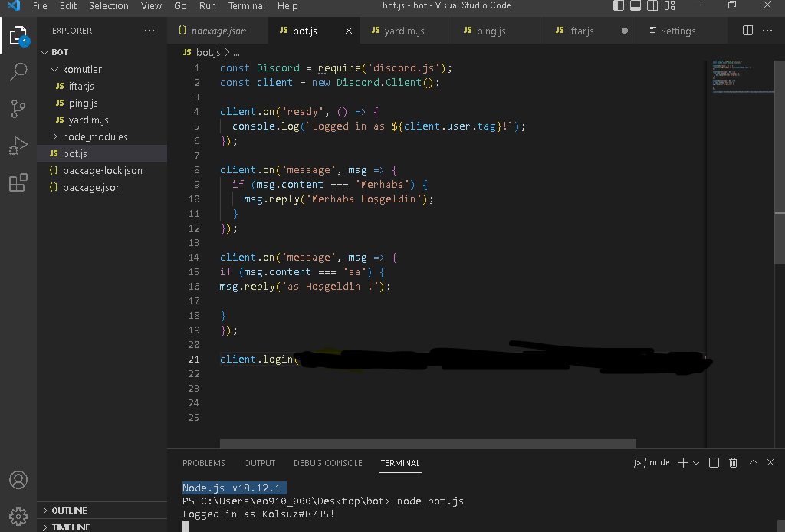Open the Search view in activity bar

pos(18,73)
